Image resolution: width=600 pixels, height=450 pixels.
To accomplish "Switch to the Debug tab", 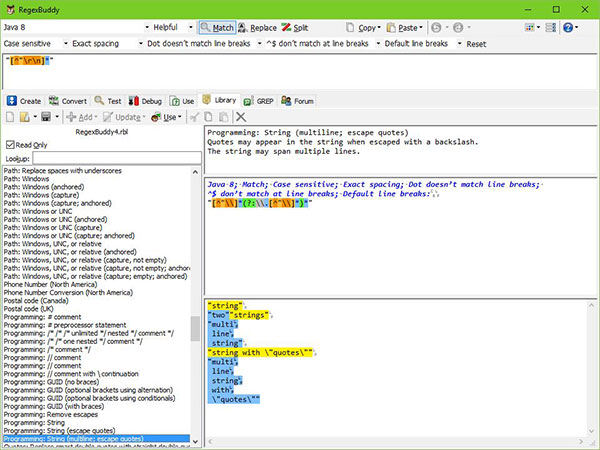I will [145, 101].
